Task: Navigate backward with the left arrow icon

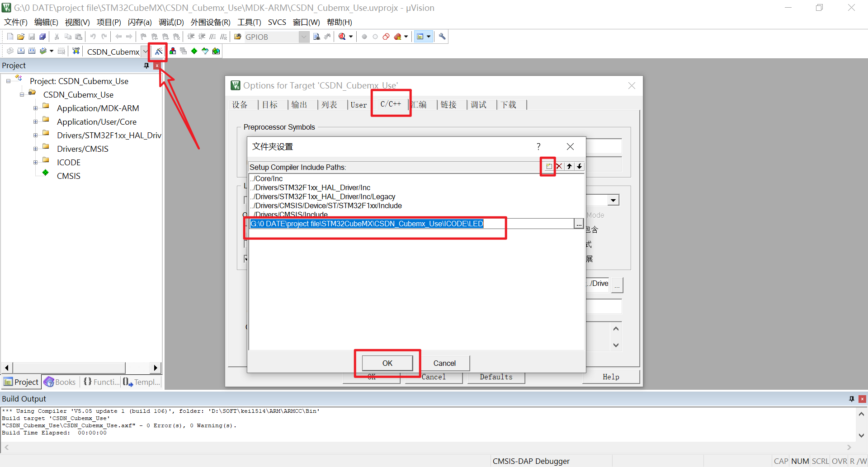Action: coord(118,37)
